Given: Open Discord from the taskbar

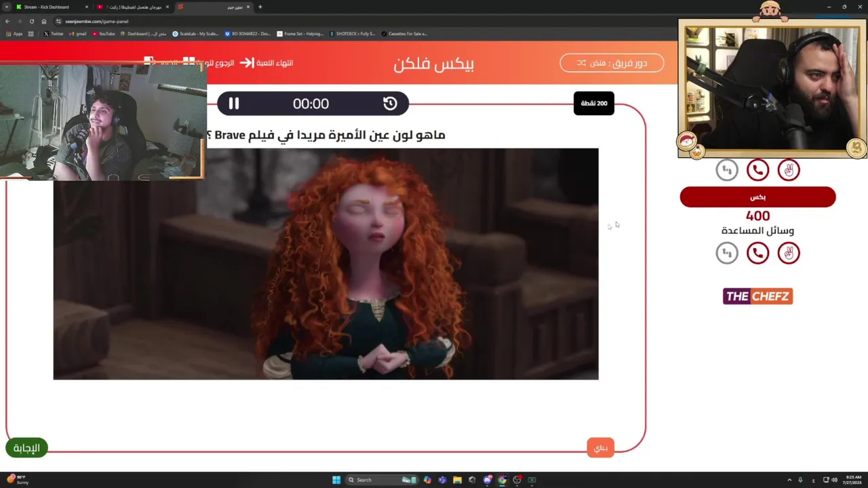Looking at the screenshot, I should [488, 480].
